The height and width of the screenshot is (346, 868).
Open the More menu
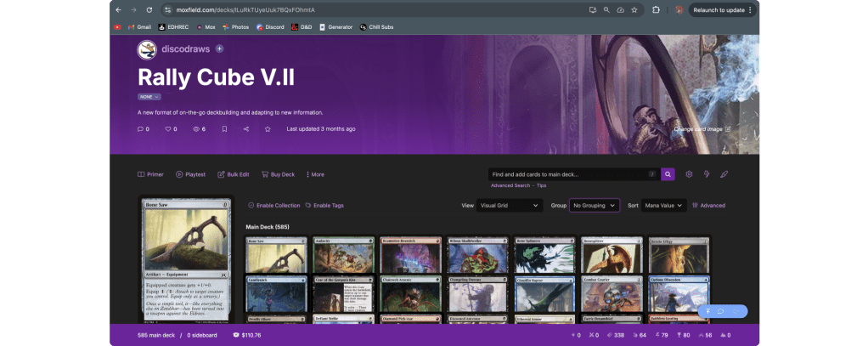[x=314, y=174]
